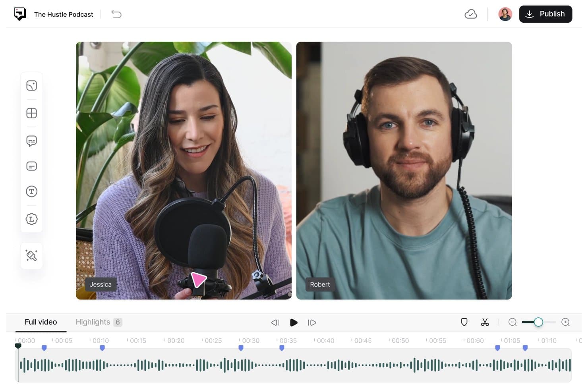Select Robert's video frame
588x392 pixels.
404,170
